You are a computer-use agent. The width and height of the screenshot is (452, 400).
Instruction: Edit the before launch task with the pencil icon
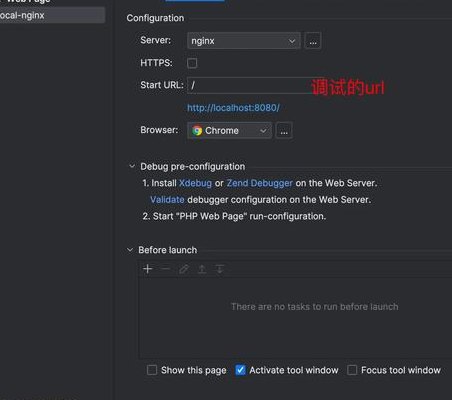click(x=184, y=269)
